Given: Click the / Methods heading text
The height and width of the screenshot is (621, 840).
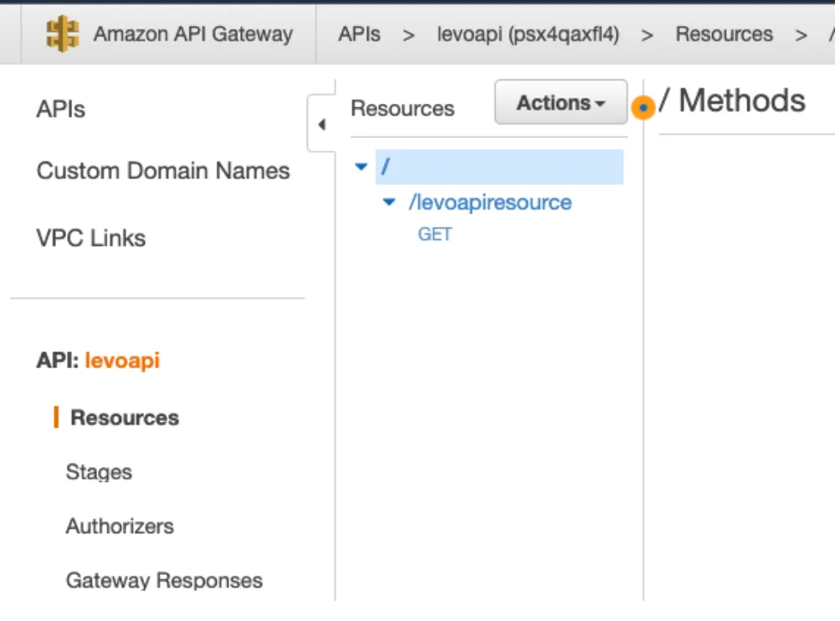Looking at the screenshot, I should tap(732, 100).
